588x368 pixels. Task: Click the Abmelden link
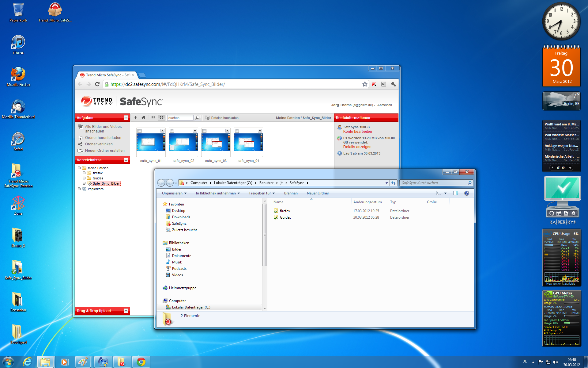[x=384, y=105]
